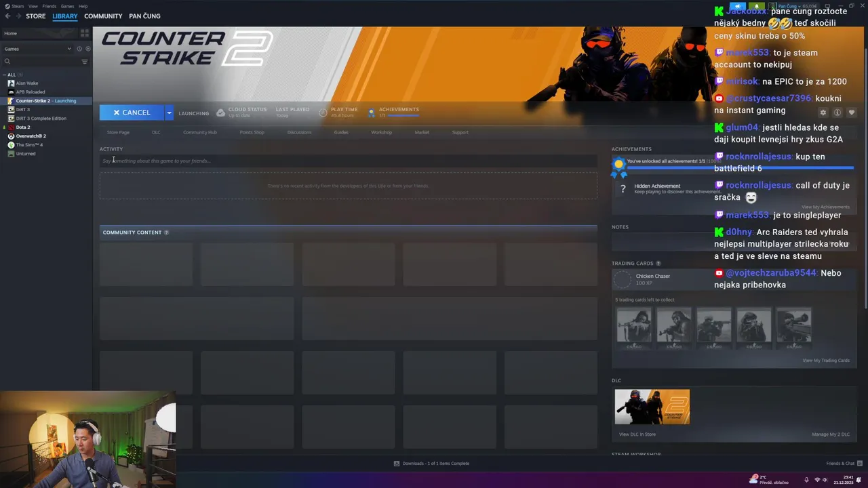Collapse the ALL games group

click(5, 75)
